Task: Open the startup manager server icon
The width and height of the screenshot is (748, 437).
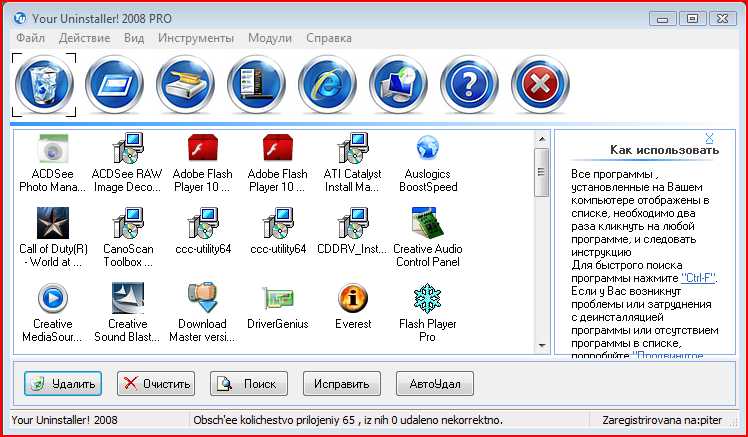Action: [x=256, y=84]
